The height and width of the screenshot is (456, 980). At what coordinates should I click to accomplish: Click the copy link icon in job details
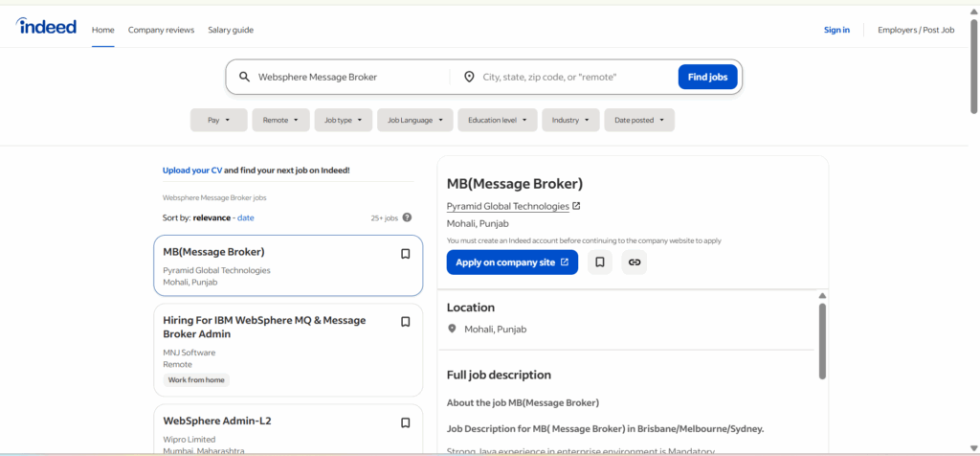click(x=634, y=262)
